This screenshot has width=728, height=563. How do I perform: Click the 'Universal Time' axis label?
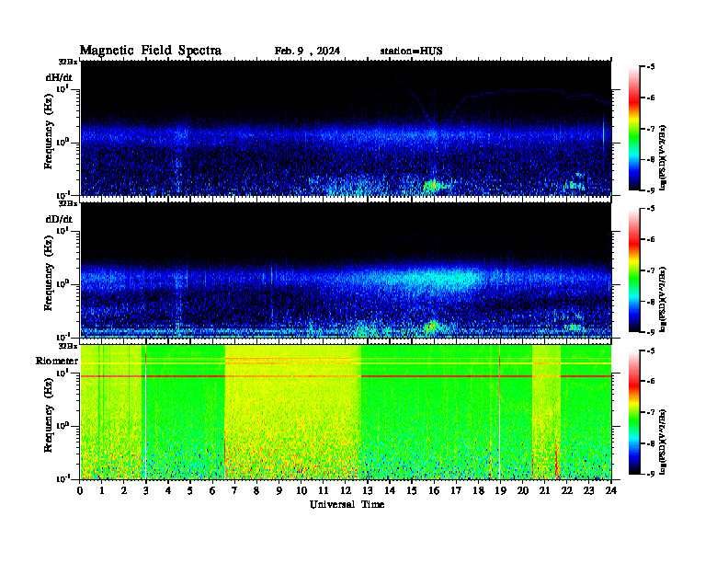347,504
